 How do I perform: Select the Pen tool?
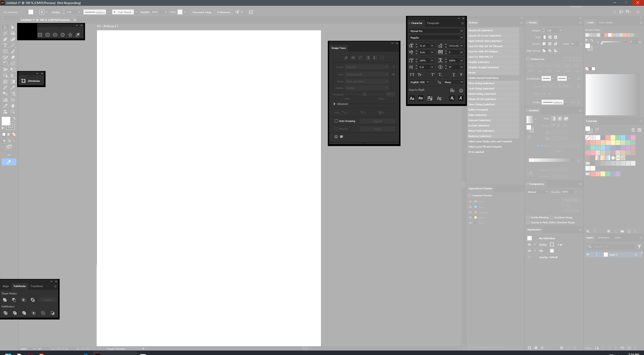point(5,40)
